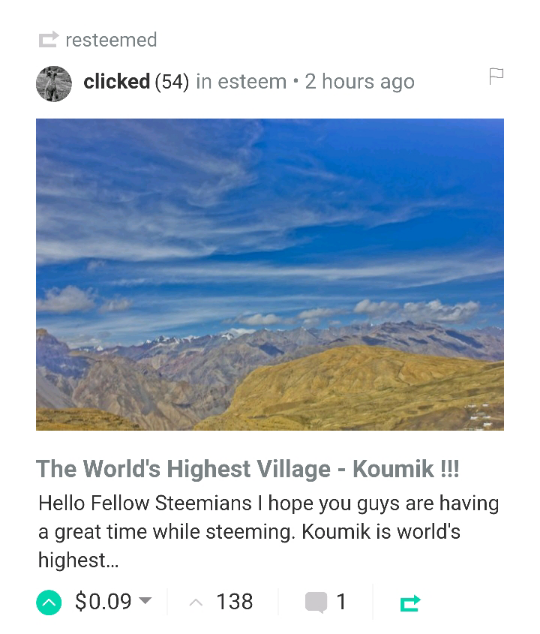540x634 pixels.
Task: Click the $0.09 payout amount
Action: [103, 601]
